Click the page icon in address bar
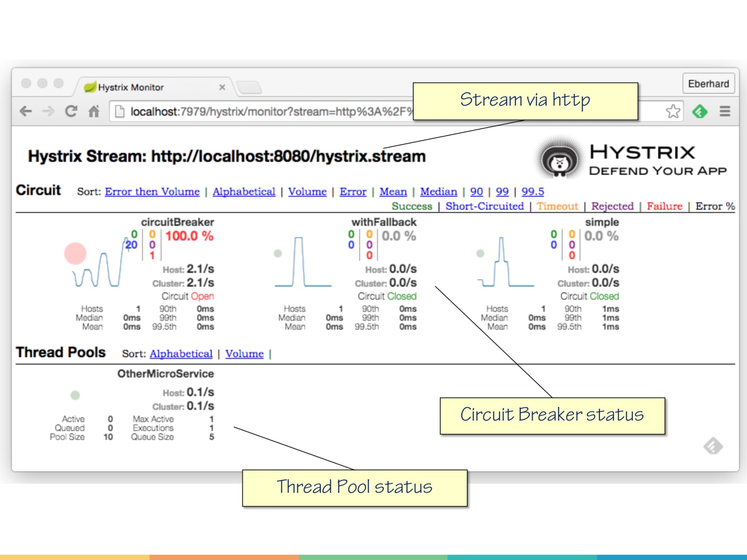This screenshot has width=747, height=560. tap(120, 111)
